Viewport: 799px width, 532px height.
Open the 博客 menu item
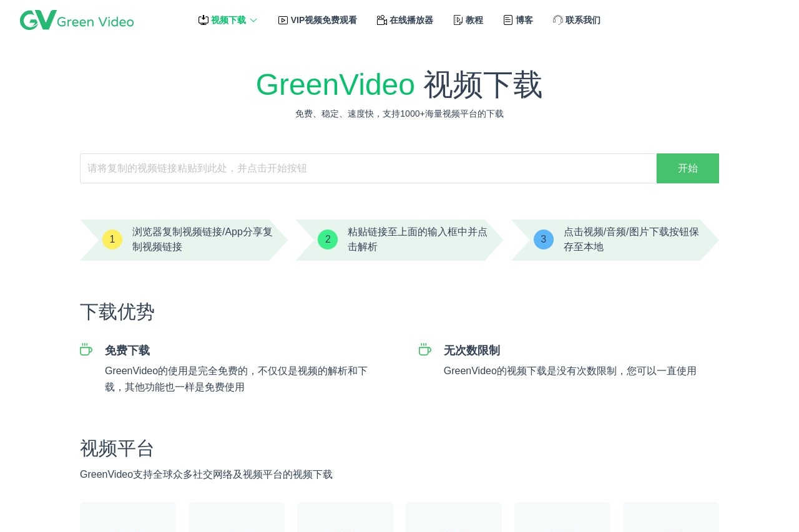pyautogui.click(x=524, y=20)
